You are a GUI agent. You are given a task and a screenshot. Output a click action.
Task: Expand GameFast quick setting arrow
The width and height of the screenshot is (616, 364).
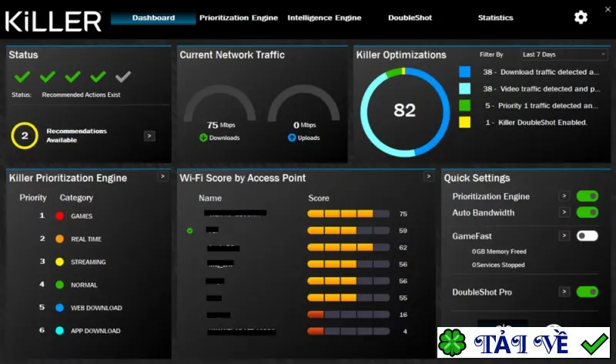(x=564, y=235)
